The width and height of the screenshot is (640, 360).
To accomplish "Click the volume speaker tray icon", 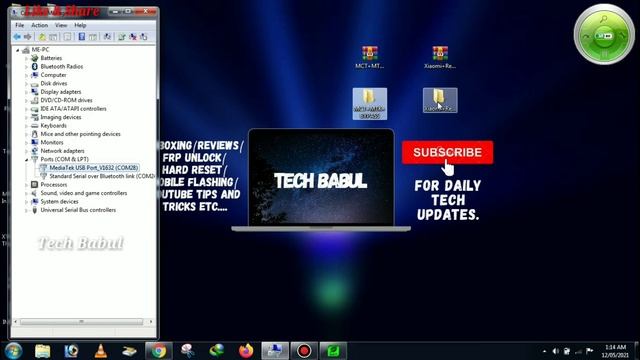I will click(x=555, y=351).
